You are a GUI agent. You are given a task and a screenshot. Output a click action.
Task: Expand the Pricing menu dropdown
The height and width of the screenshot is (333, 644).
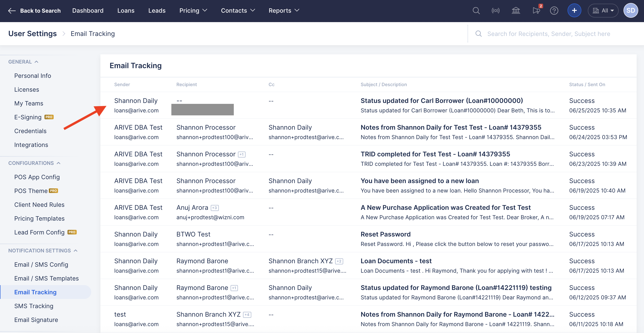(x=193, y=11)
